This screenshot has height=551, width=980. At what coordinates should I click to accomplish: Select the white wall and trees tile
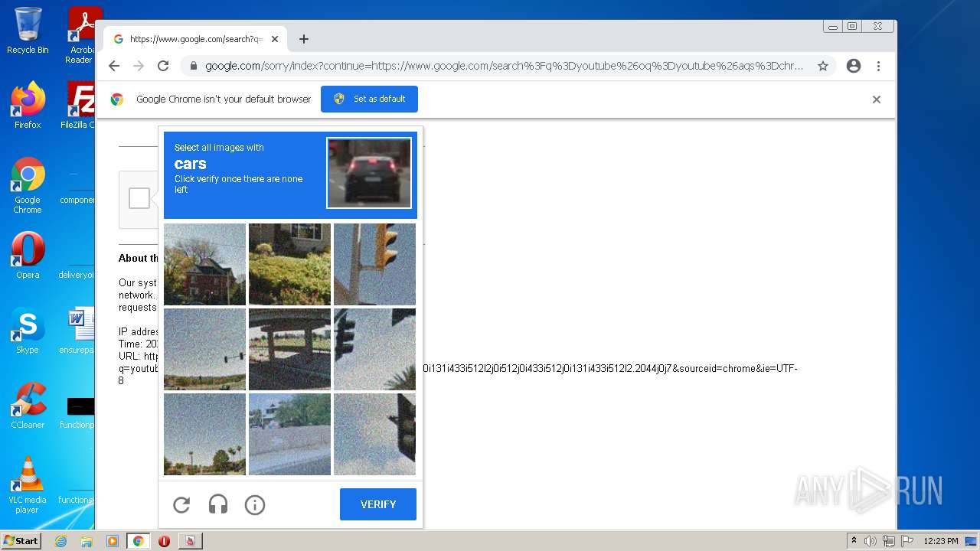click(289, 434)
